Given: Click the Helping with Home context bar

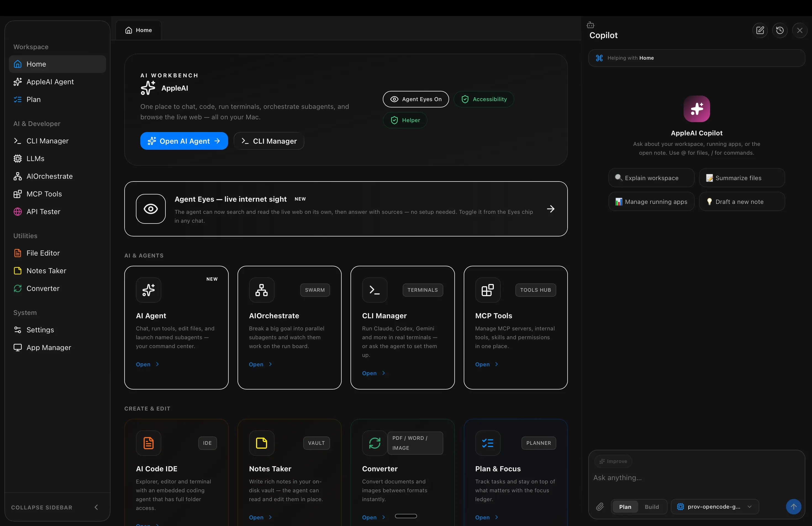Looking at the screenshot, I should pos(696,58).
